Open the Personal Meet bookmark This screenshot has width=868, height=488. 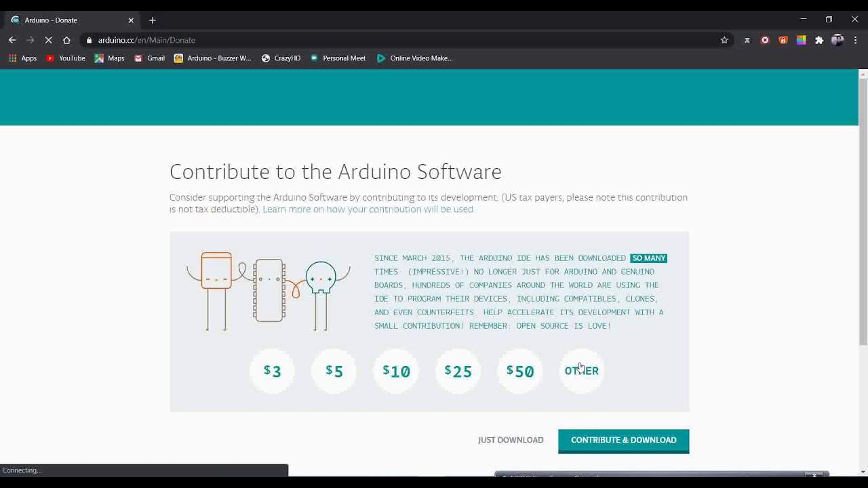[338, 58]
